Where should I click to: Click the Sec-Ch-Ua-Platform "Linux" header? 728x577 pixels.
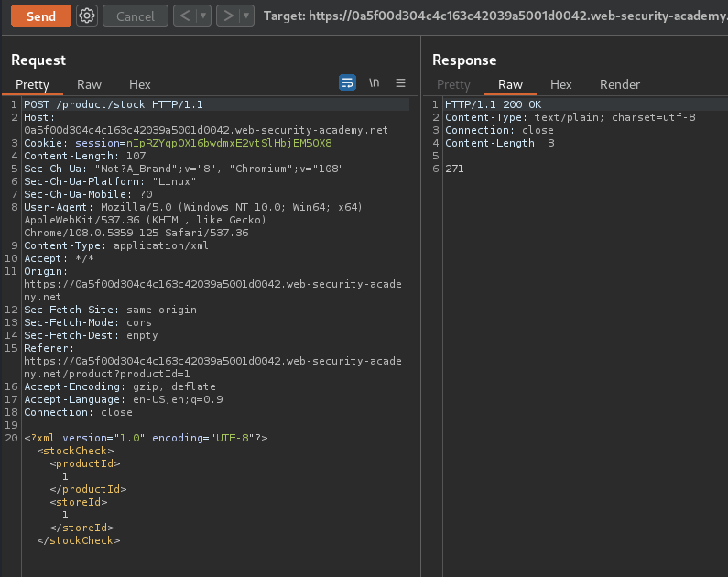[x=110, y=181]
